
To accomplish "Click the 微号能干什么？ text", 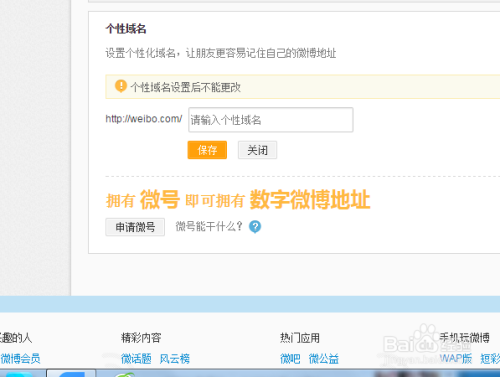I will pos(209,227).
